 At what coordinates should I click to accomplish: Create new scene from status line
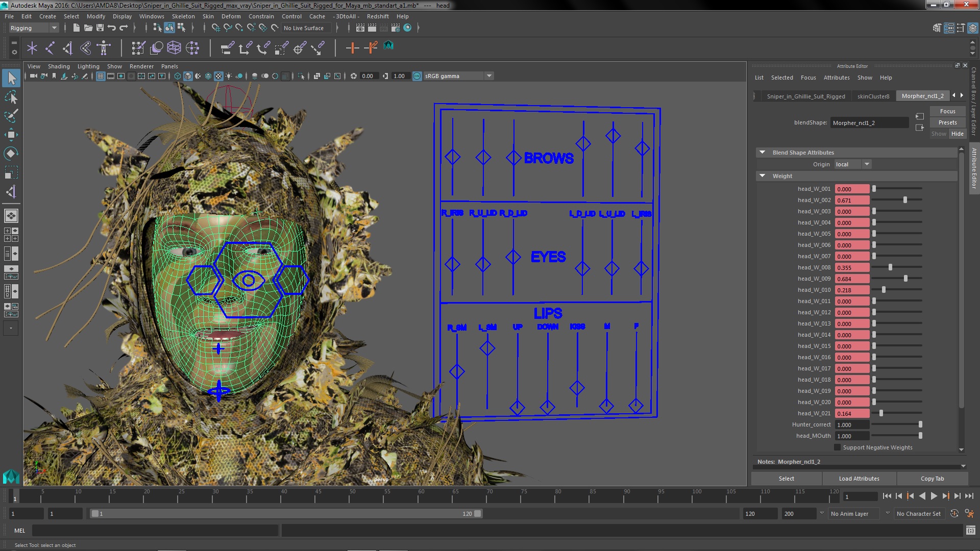pos(76,28)
